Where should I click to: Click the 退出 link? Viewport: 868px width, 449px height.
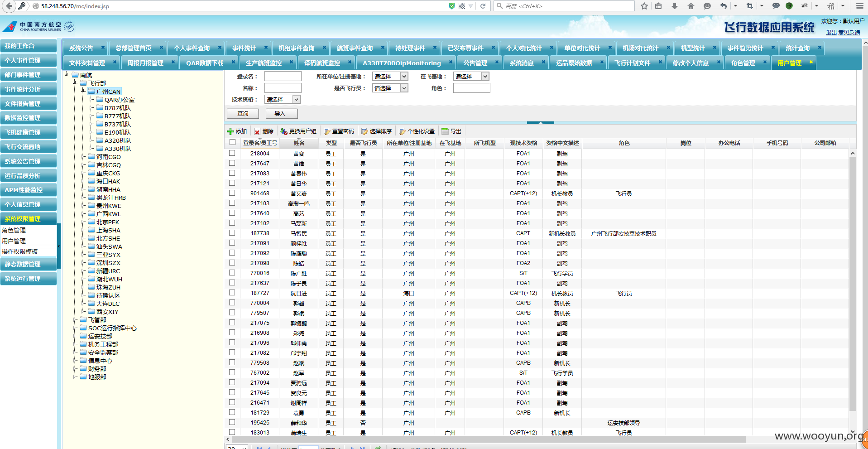click(831, 33)
